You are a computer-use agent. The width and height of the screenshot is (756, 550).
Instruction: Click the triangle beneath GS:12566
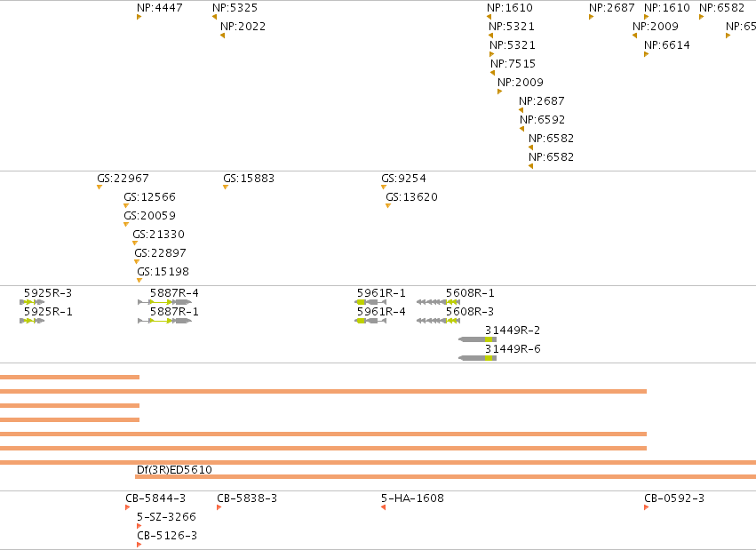click(126, 206)
